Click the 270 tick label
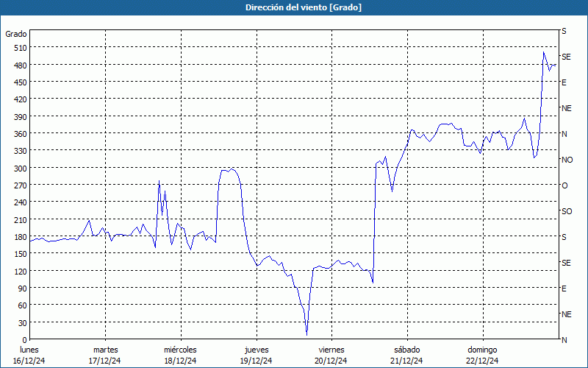The width and height of the screenshot is (588, 368). click(x=21, y=185)
